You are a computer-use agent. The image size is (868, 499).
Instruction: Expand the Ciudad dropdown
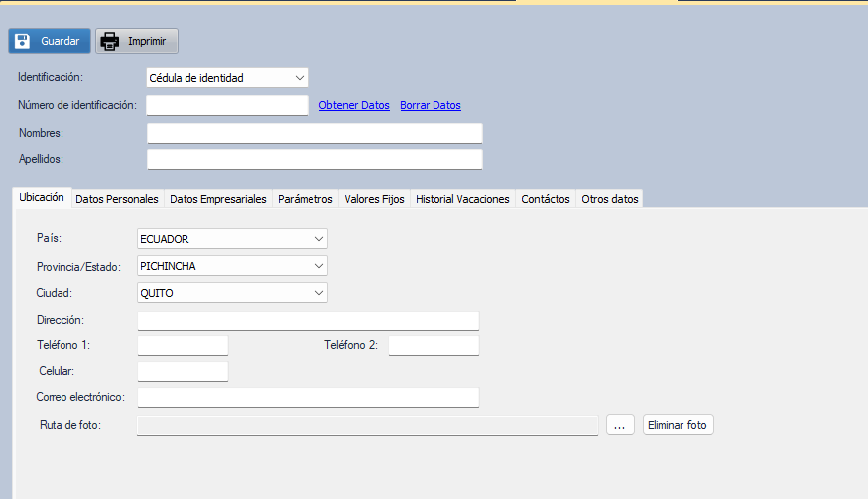coord(232,293)
